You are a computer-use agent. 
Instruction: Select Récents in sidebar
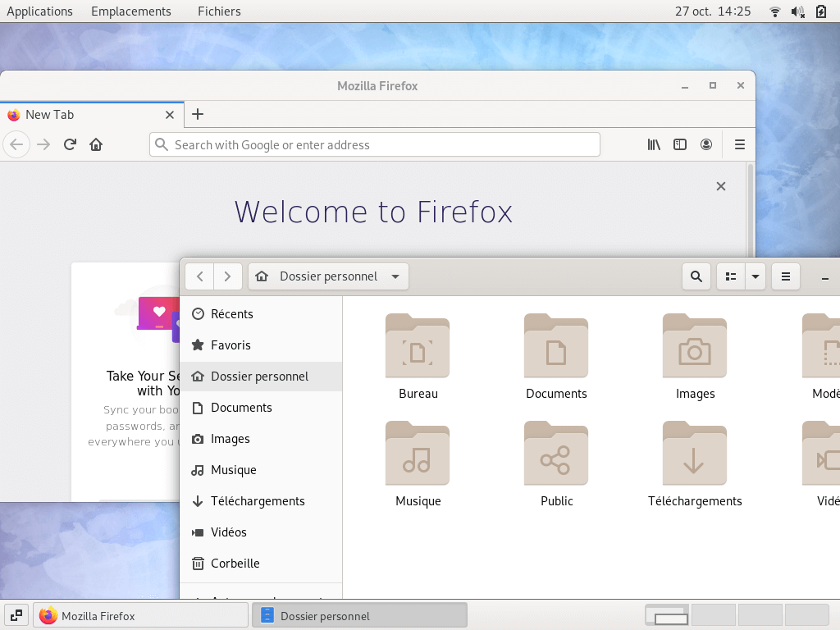[261, 314]
